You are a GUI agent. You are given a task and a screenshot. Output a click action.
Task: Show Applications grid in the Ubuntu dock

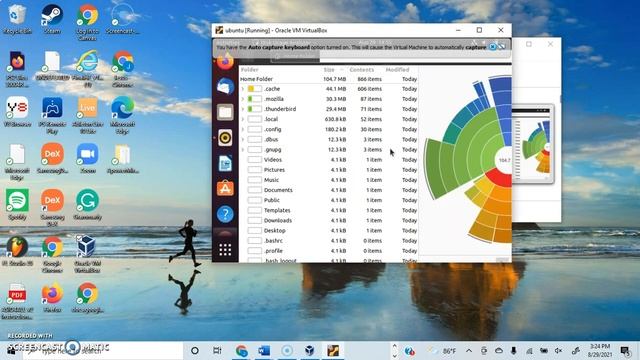point(225,249)
